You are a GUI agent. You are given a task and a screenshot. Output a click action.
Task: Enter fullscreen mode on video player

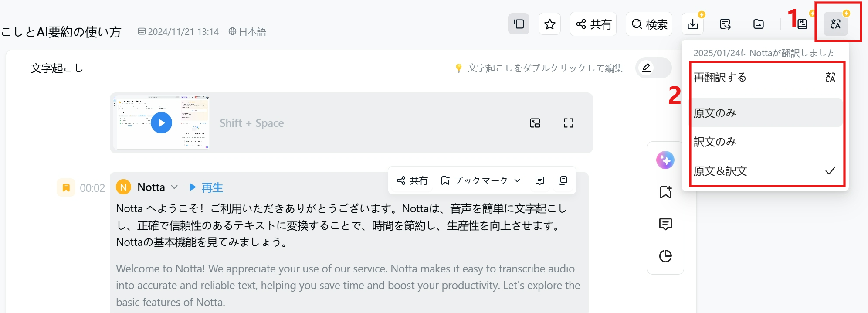pyautogui.click(x=568, y=123)
